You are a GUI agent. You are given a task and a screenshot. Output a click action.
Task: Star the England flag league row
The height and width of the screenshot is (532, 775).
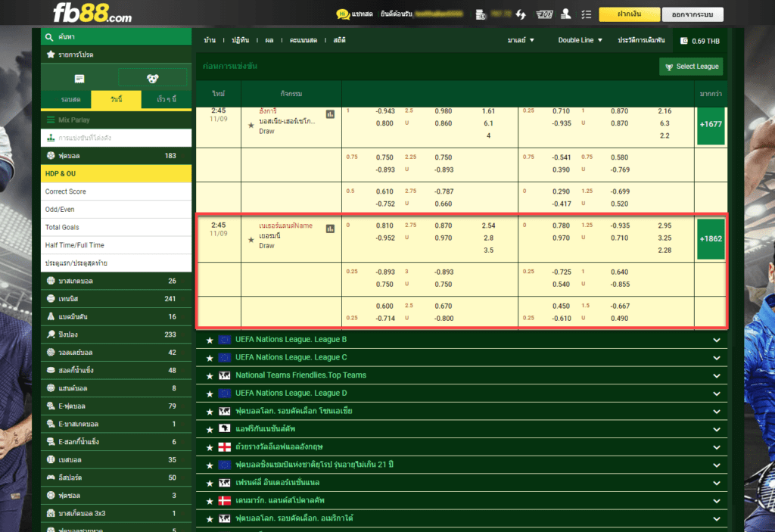210,447
